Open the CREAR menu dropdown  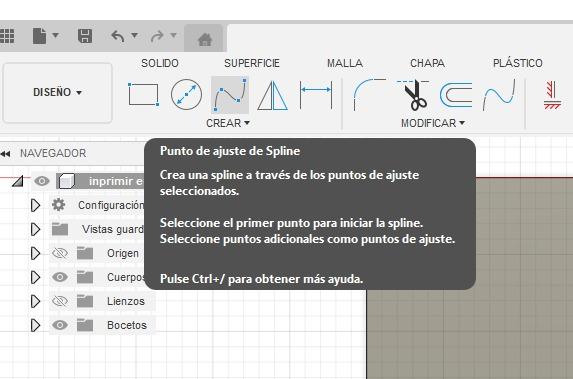pos(228,123)
